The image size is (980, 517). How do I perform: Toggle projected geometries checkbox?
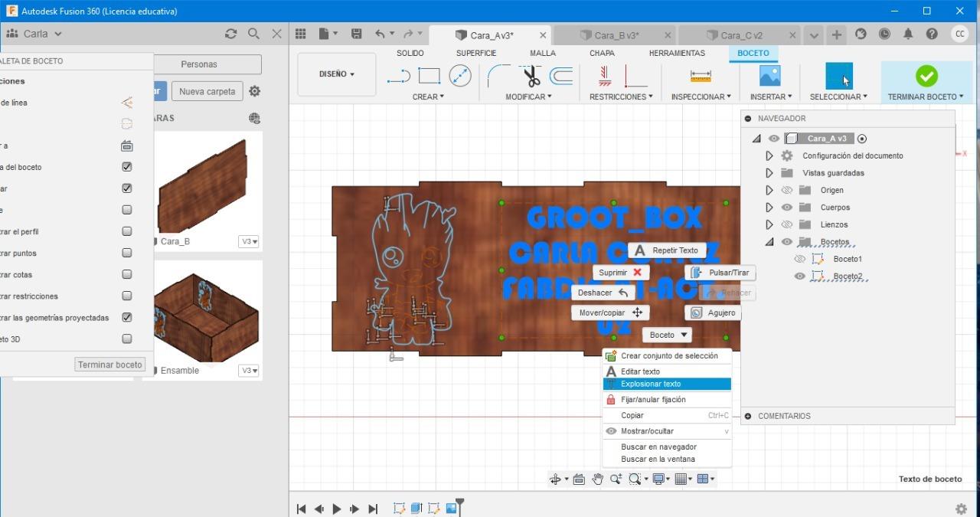pos(127,316)
